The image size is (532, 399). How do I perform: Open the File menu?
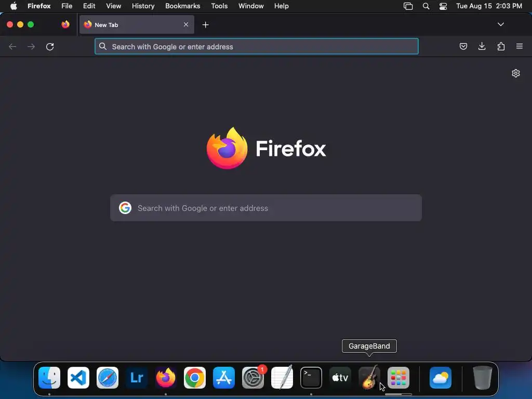(x=66, y=6)
